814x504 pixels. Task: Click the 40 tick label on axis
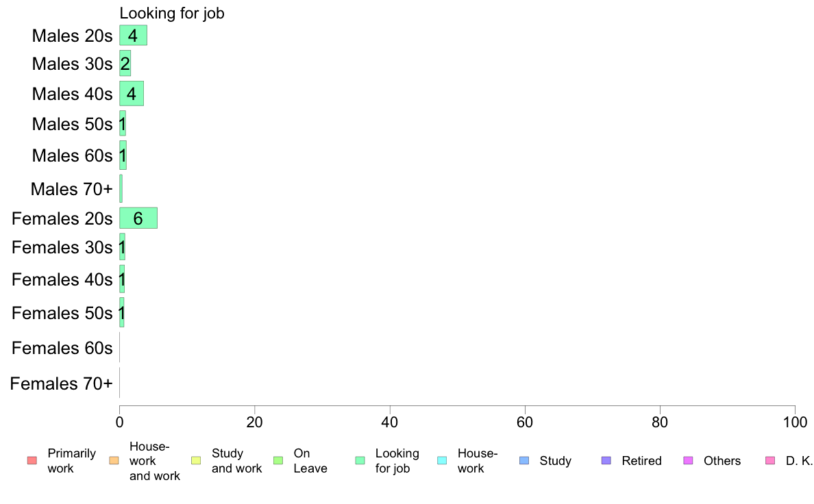point(390,422)
